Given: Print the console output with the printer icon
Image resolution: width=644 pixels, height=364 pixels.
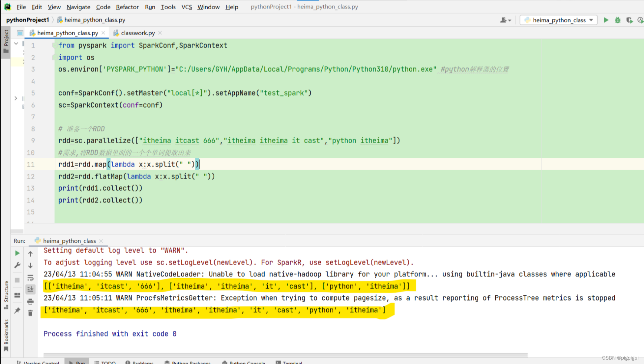Looking at the screenshot, I should (30, 301).
